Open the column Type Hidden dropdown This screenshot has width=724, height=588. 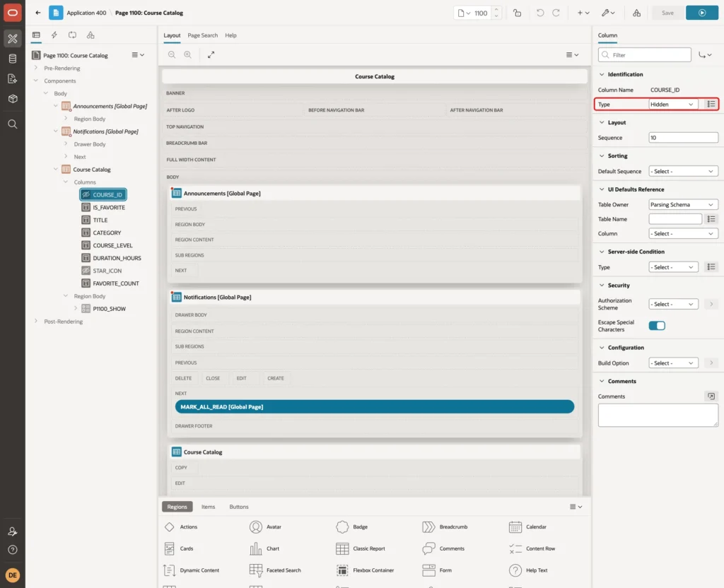(x=673, y=105)
